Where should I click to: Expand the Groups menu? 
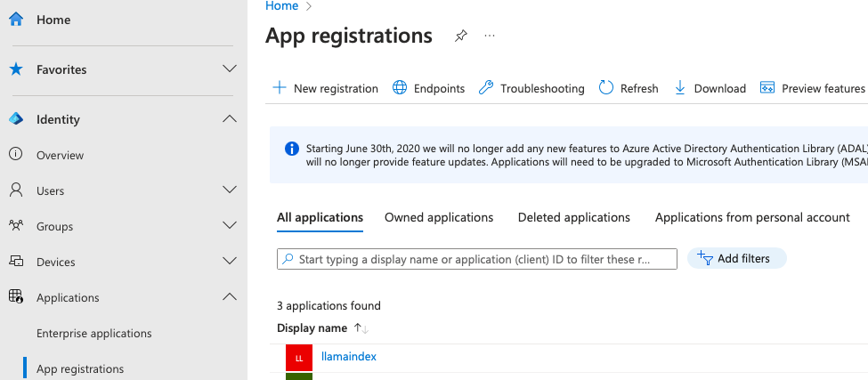click(229, 226)
